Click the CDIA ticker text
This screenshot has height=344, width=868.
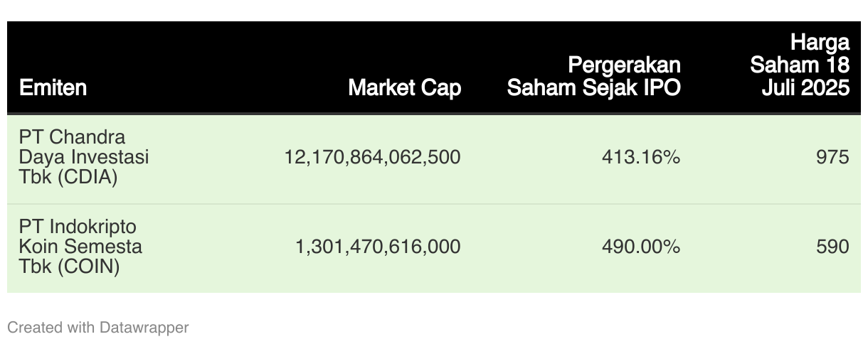click(88, 178)
